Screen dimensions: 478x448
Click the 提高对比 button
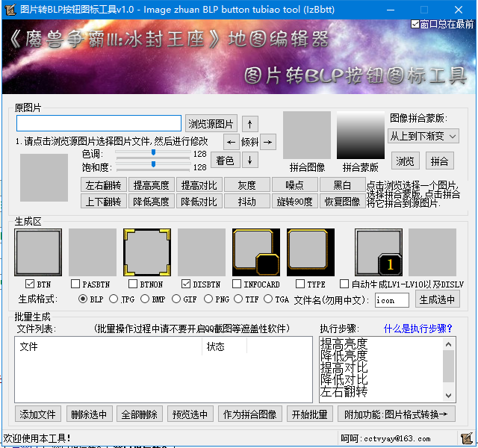[199, 185]
